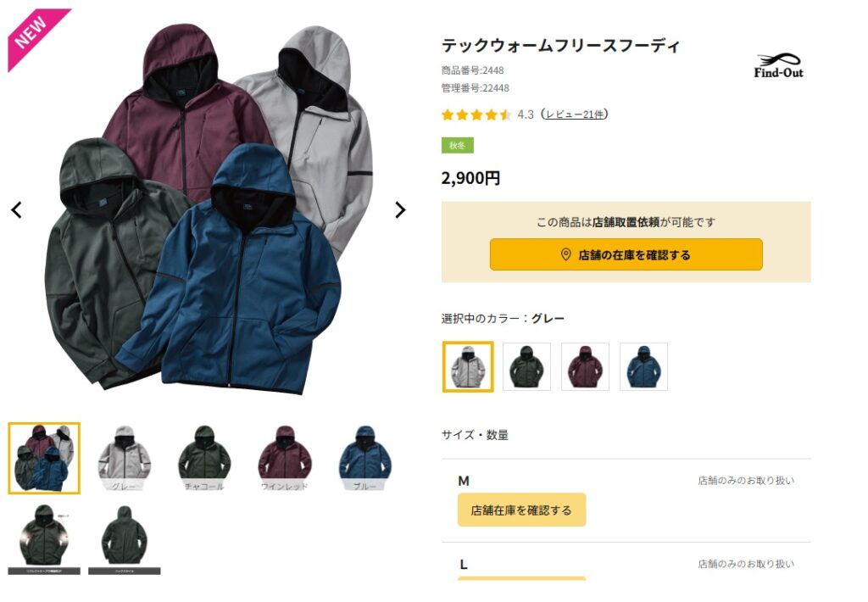Open the レビュー21件 reviews link
Image resolution: width=868 pixels, height=602 pixels.
pyautogui.click(x=575, y=114)
